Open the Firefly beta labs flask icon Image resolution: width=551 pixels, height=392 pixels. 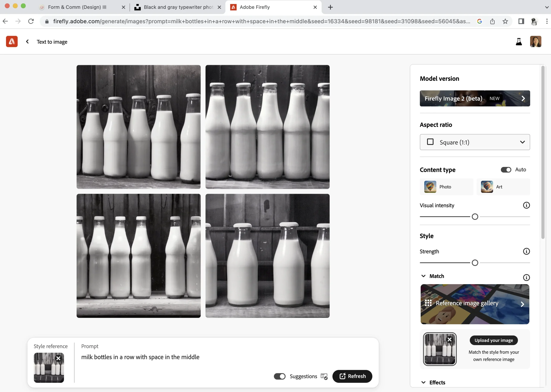click(x=519, y=42)
